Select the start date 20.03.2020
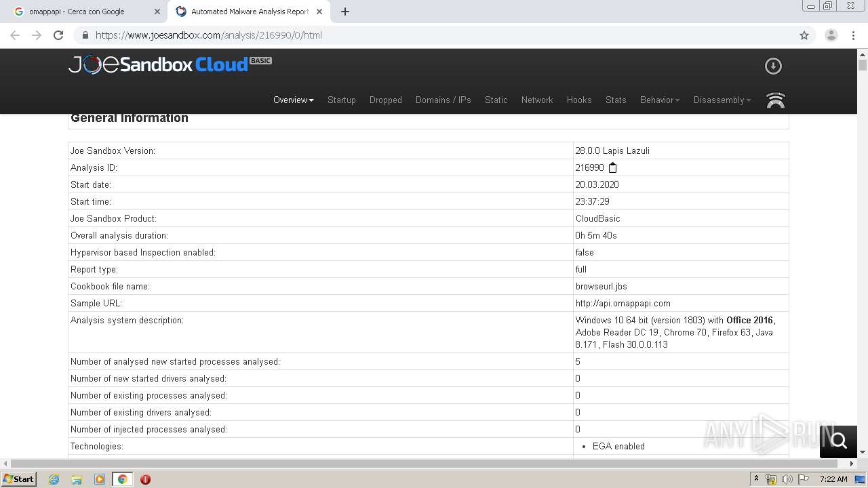 pos(597,184)
